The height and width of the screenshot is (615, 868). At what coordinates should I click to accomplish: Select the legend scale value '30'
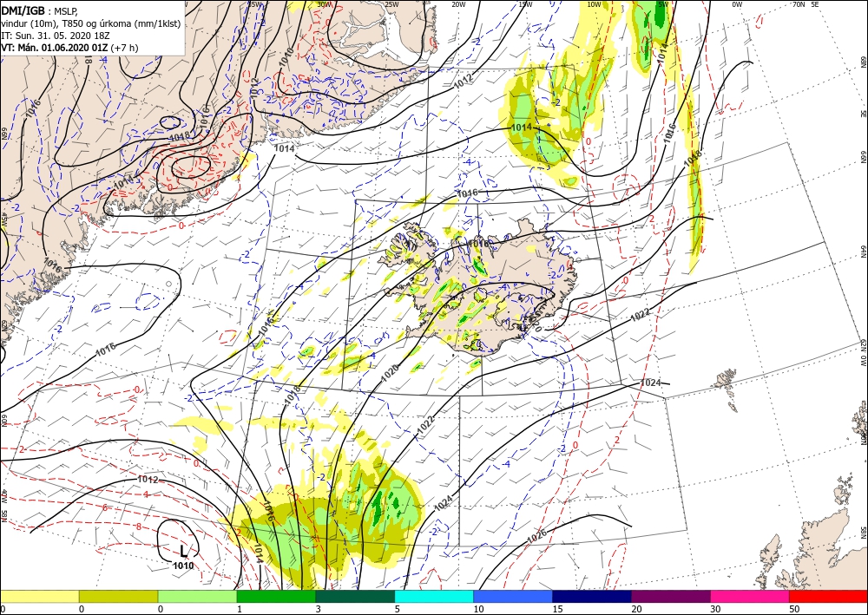(715, 609)
